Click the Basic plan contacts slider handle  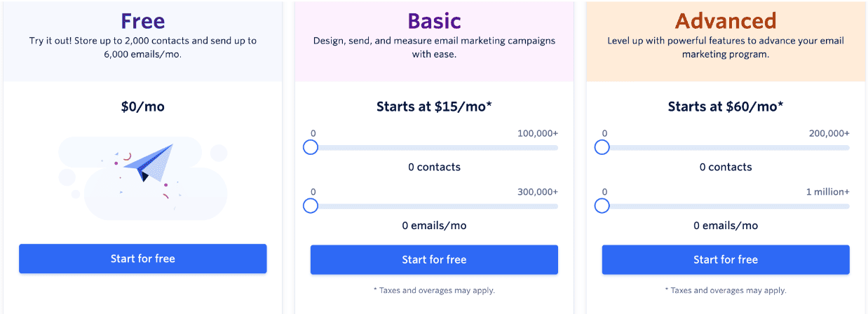[311, 147]
